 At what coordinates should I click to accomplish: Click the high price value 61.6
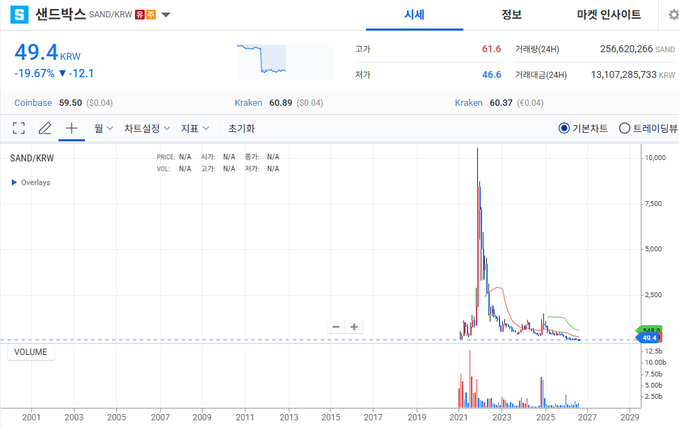pos(491,49)
